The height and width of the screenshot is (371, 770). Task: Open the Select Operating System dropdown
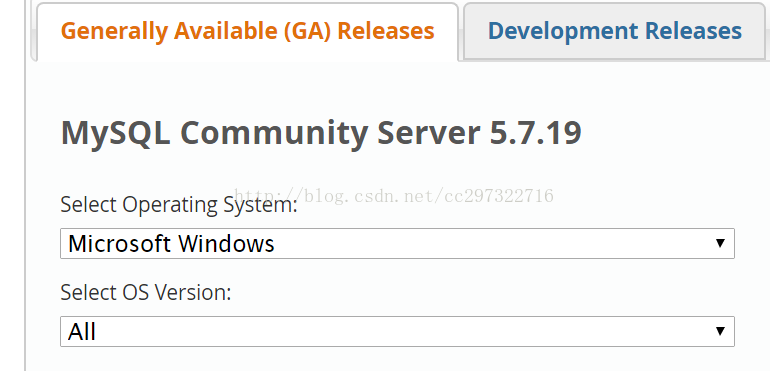397,244
